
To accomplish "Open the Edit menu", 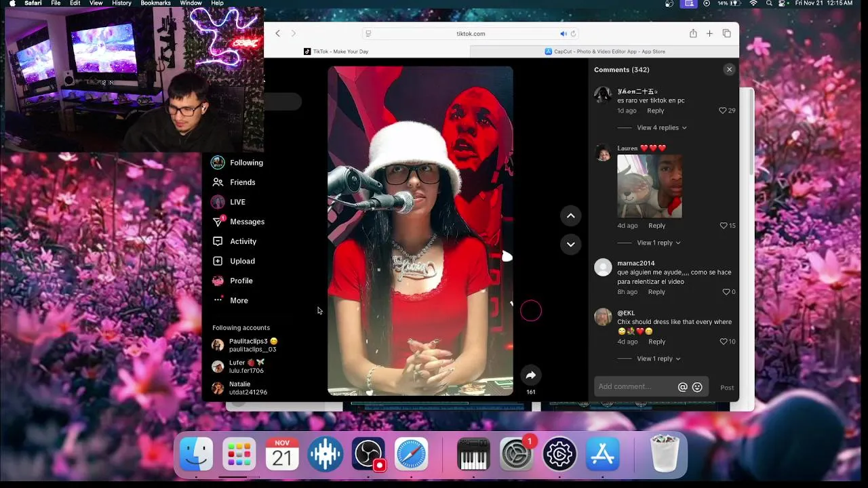I will [75, 3].
